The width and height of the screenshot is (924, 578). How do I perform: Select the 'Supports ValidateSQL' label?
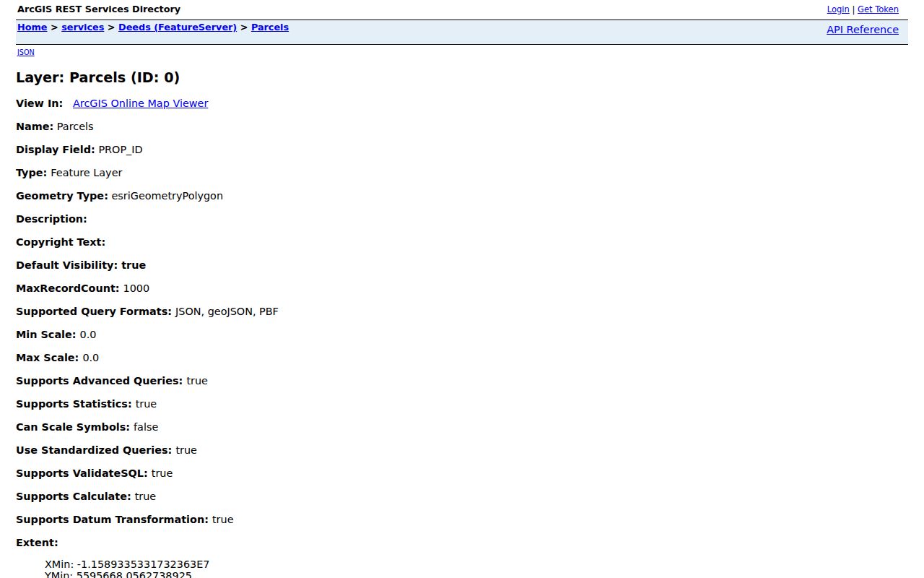(82, 473)
